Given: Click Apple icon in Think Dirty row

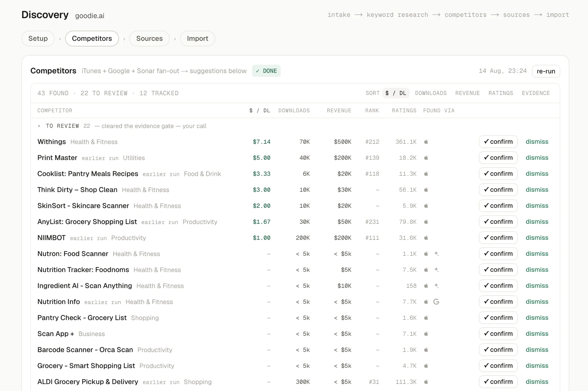Looking at the screenshot, I should (426, 190).
